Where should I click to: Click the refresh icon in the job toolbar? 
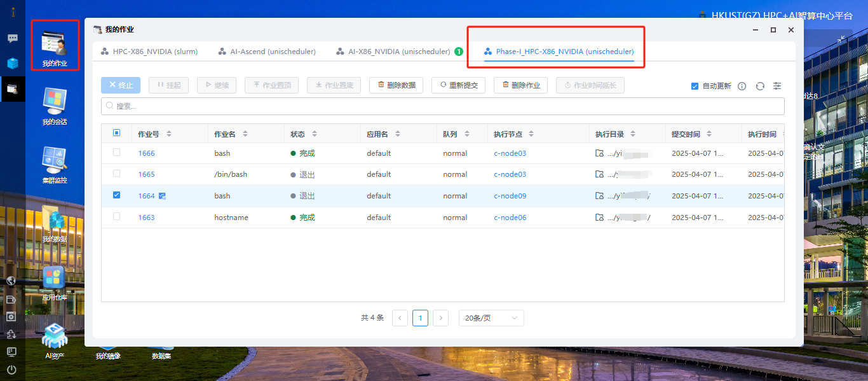(x=760, y=86)
